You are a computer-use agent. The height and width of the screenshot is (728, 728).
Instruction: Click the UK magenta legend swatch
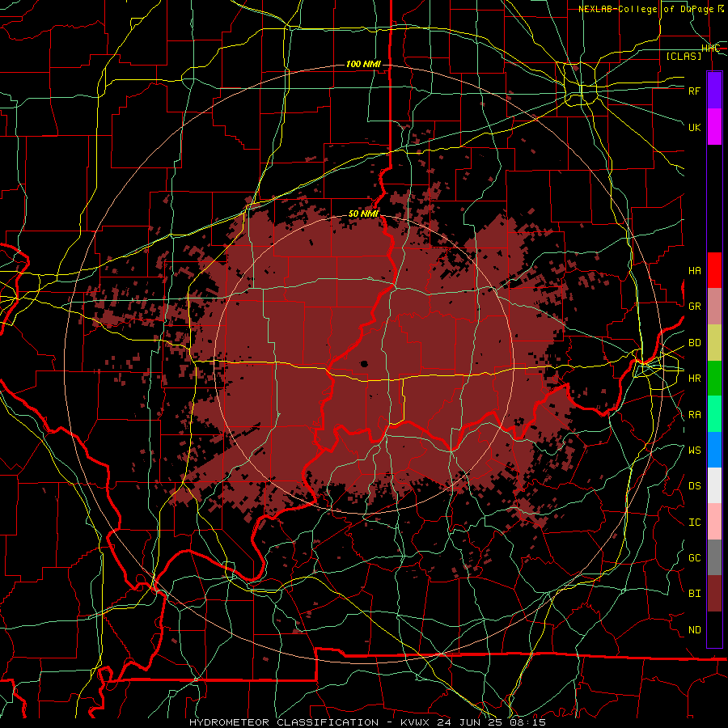(714, 127)
